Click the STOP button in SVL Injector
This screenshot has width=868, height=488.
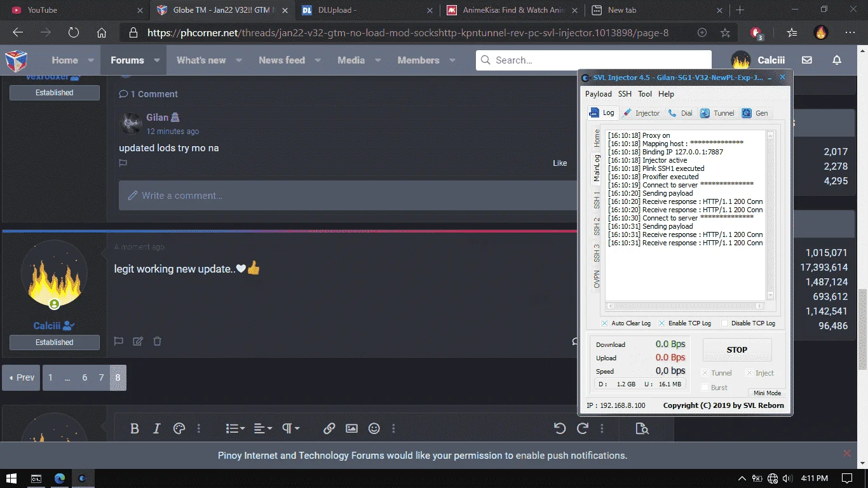tap(737, 349)
